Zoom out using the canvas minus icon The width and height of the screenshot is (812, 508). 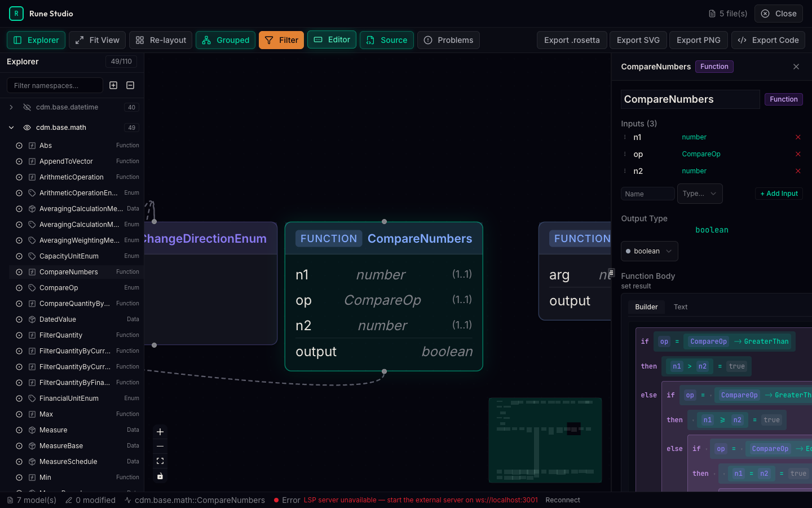(x=160, y=446)
